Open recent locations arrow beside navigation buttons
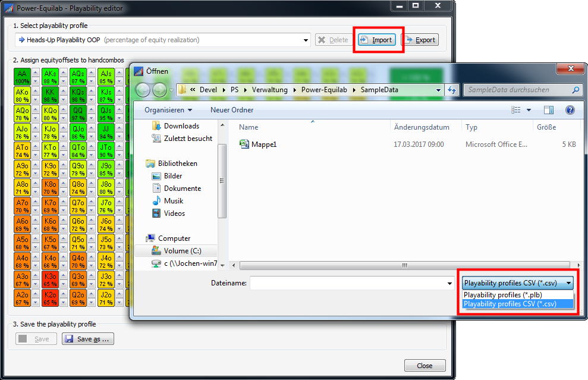 171,90
